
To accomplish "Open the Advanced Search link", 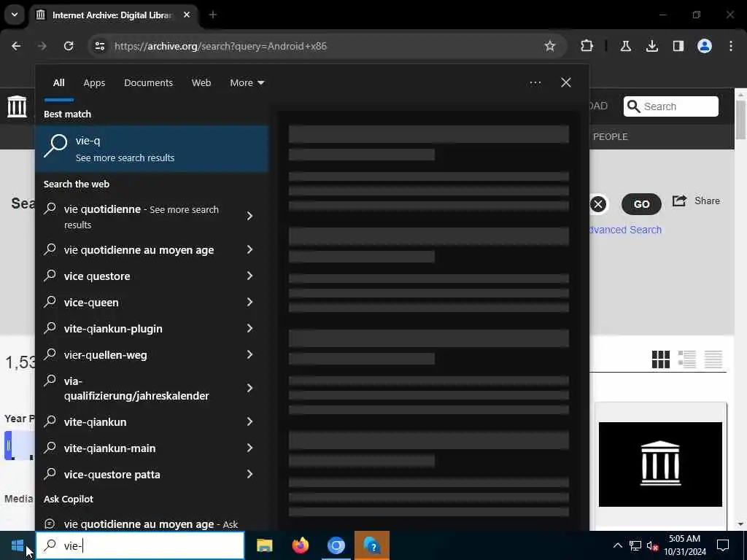I will pyautogui.click(x=625, y=230).
